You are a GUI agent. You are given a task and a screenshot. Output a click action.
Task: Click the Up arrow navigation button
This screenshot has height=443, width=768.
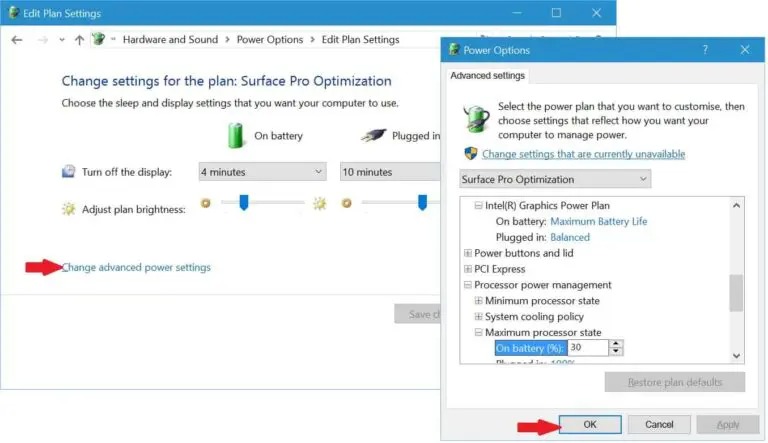(x=79, y=40)
